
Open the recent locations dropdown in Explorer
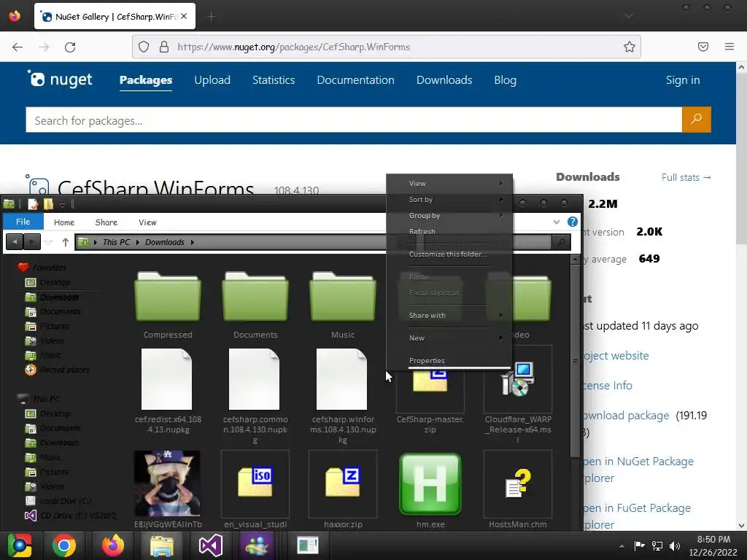coord(48,242)
